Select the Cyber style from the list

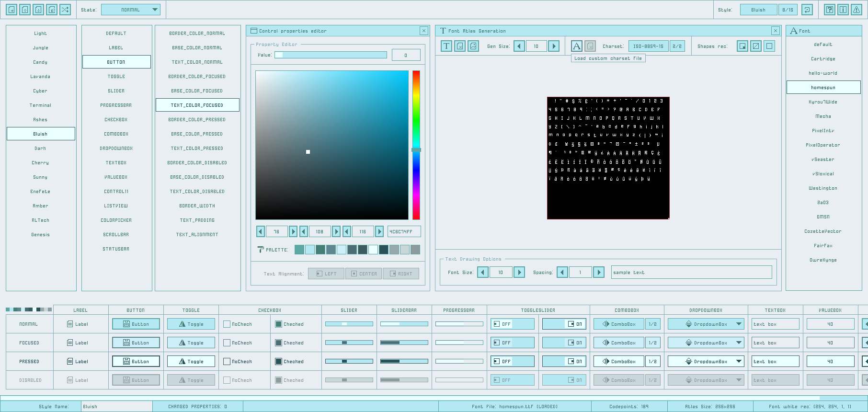(41, 91)
